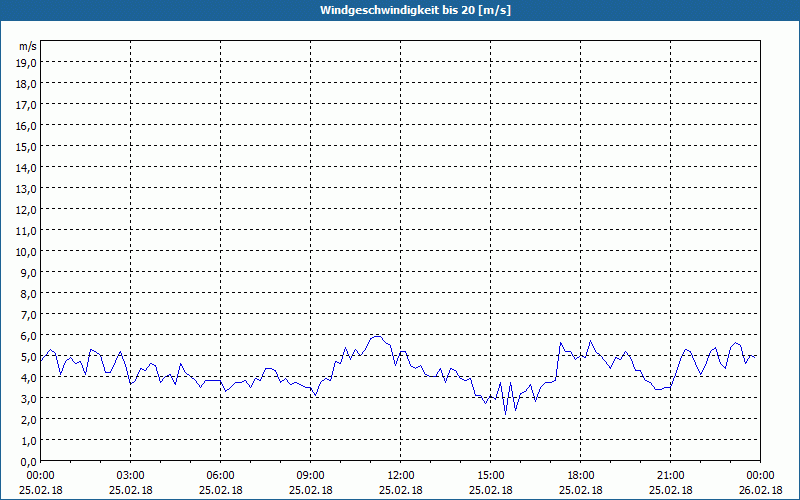The image size is (800, 500).
Task: Click the 10,0 y-axis label
Action: tap(27, 252)
